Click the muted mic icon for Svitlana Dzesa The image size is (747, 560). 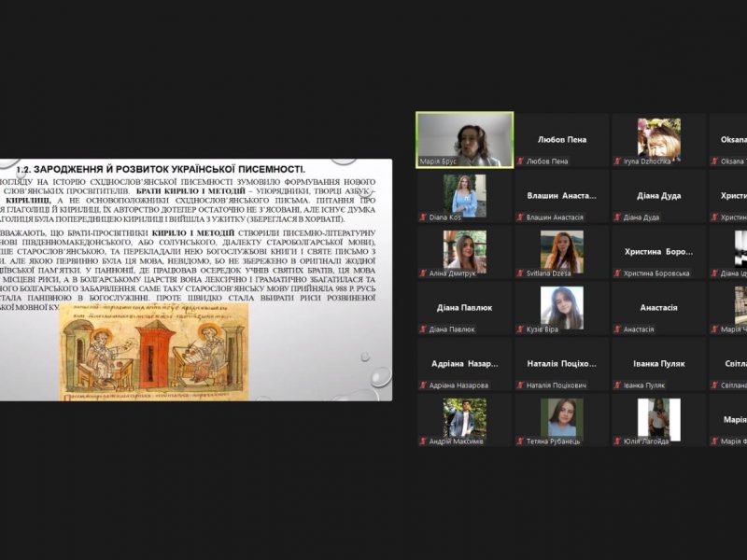coord(520,273)
